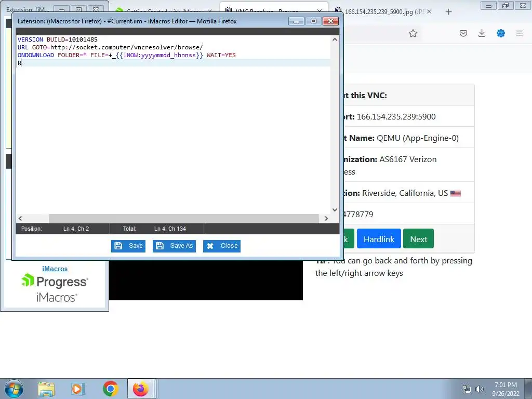Open a new tab with plus button
The width and height of the screenshot is (532, 399).
pos(448,12)
